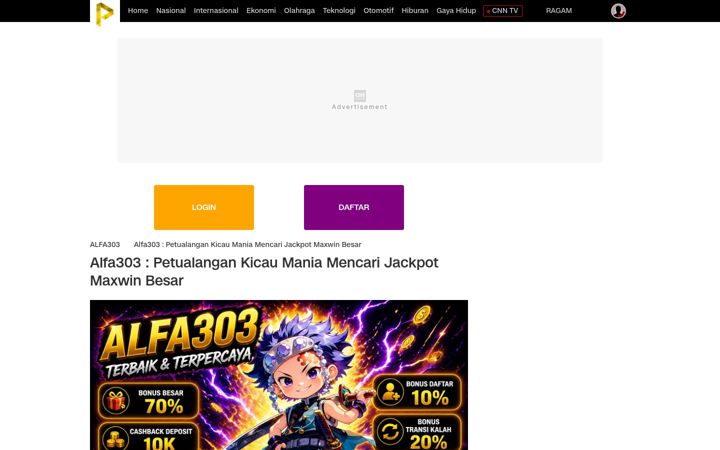720x450 pixels.
Task: Open the Gaya Hidup section
Action: [456, 11]
